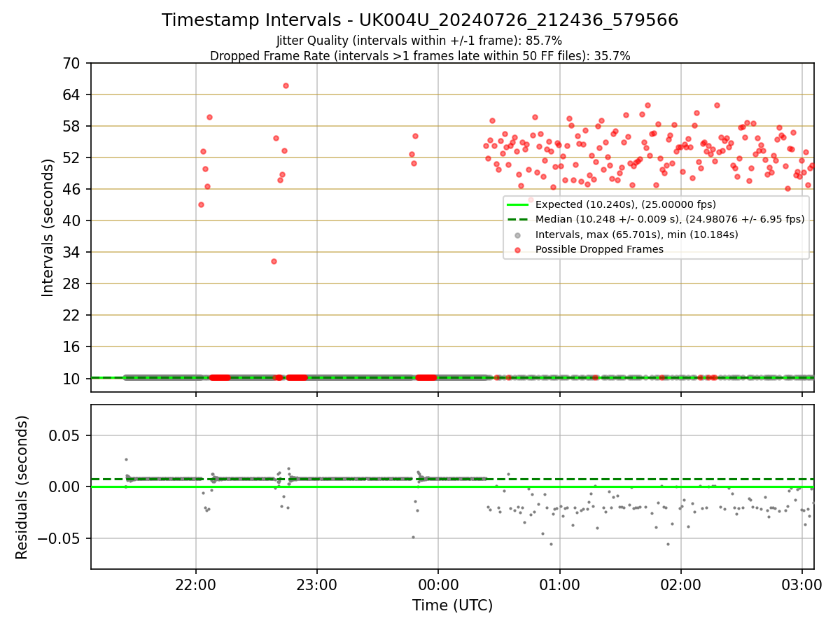The height and width of the screenshot is (630, 840).
Task: Click the 22:00 x-axis tick label
Action: coord(195,584)
